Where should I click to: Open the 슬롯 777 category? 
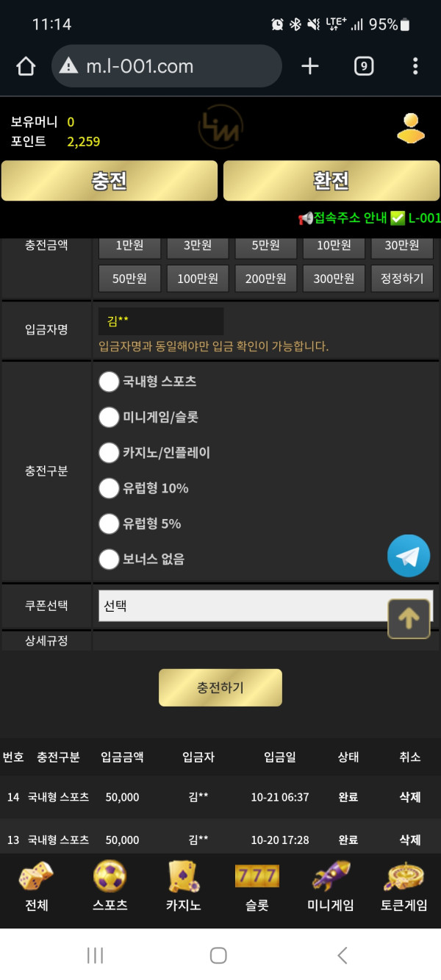tap(257, 886)
